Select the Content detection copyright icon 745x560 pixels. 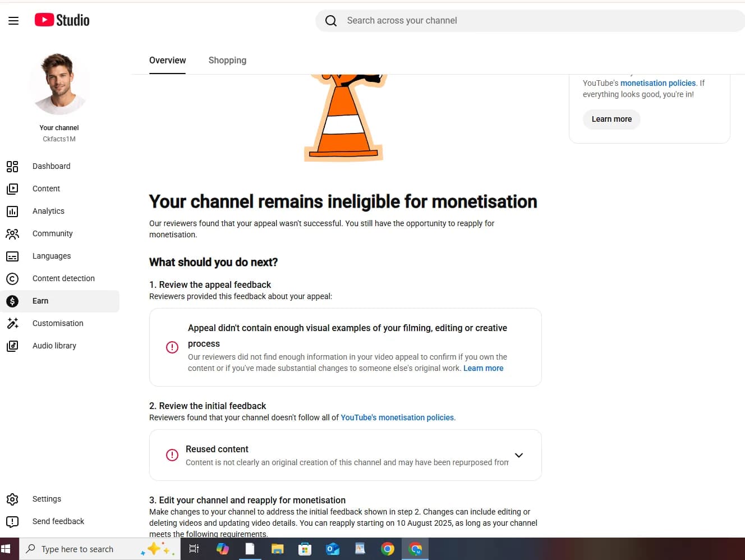[x=12, y=278]
